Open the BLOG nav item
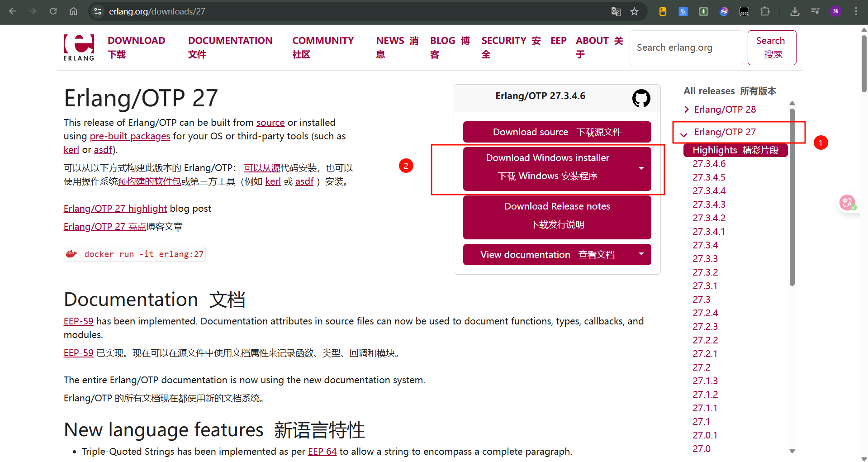Viewport: 868px width, 462px height. [x=450, y=48]
